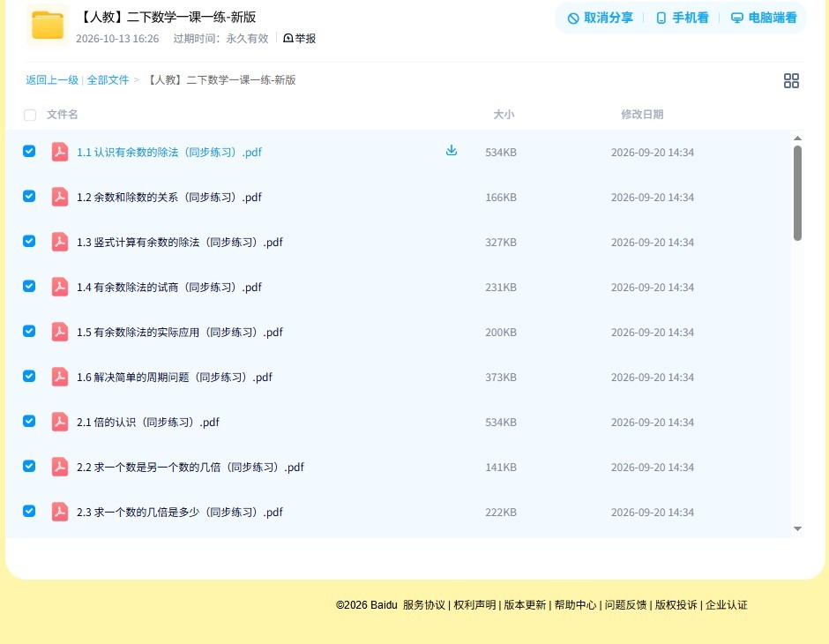
Task: Click the 141KB size value
Action: [501, 467]
